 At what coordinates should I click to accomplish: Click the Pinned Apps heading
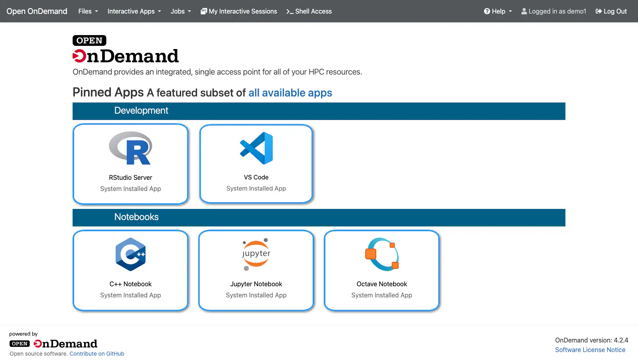click(108, 92)
